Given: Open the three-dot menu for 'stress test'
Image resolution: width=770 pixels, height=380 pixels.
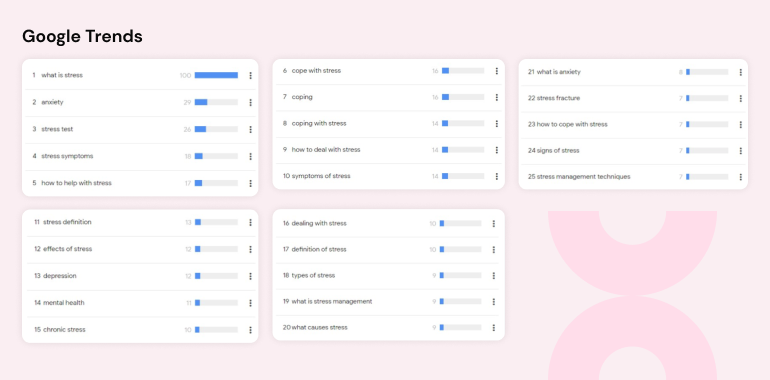Looking at the screenshot, I should tap(250, 130).
